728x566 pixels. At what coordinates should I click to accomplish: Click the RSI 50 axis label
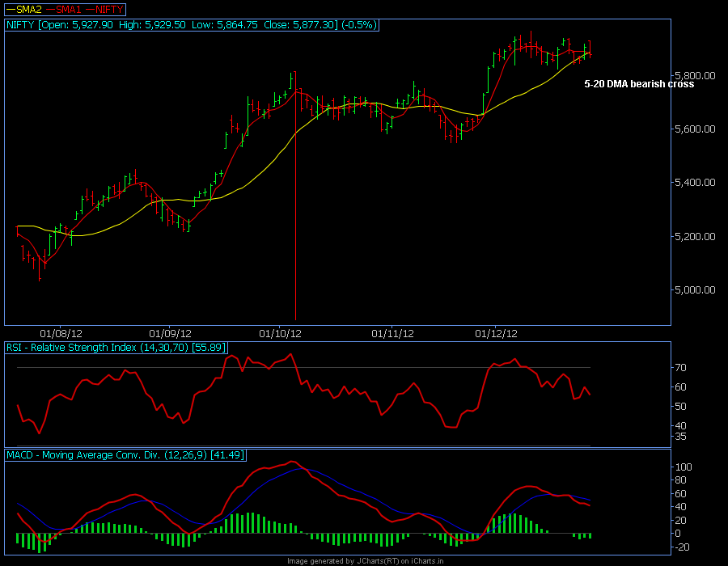(x=680, y=407)
